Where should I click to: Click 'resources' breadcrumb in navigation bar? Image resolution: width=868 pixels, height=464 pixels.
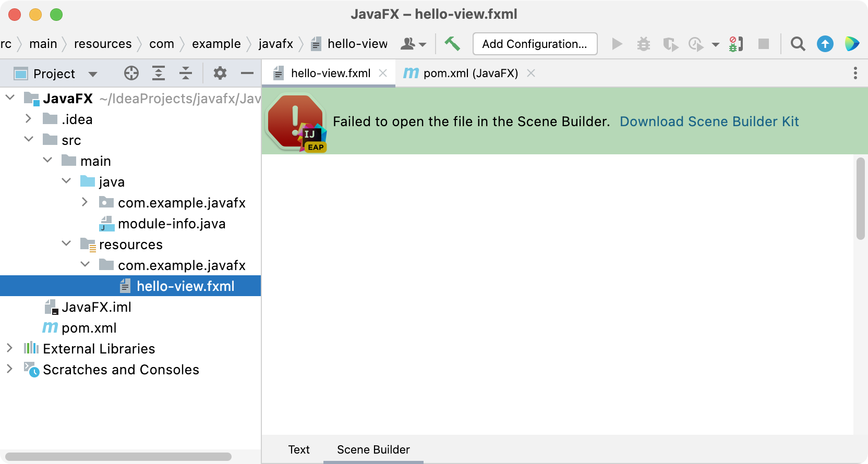103,44
